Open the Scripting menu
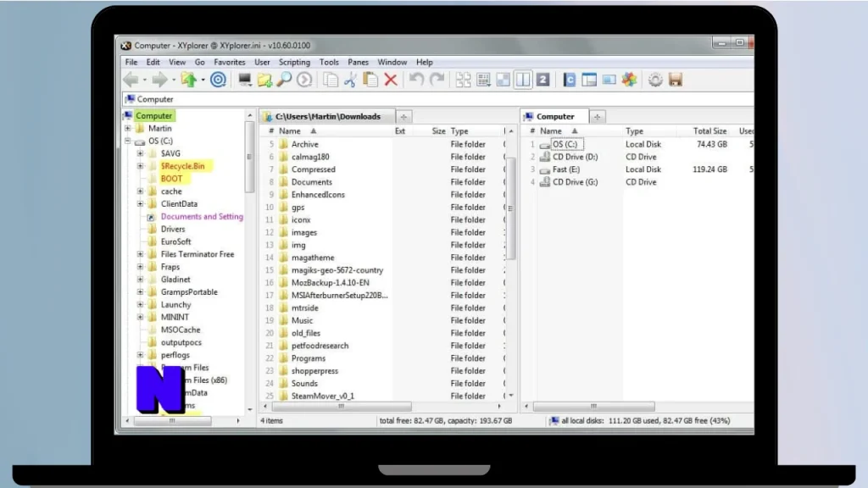The width and height of the screenshot is (868, 488). click(294, 63)
